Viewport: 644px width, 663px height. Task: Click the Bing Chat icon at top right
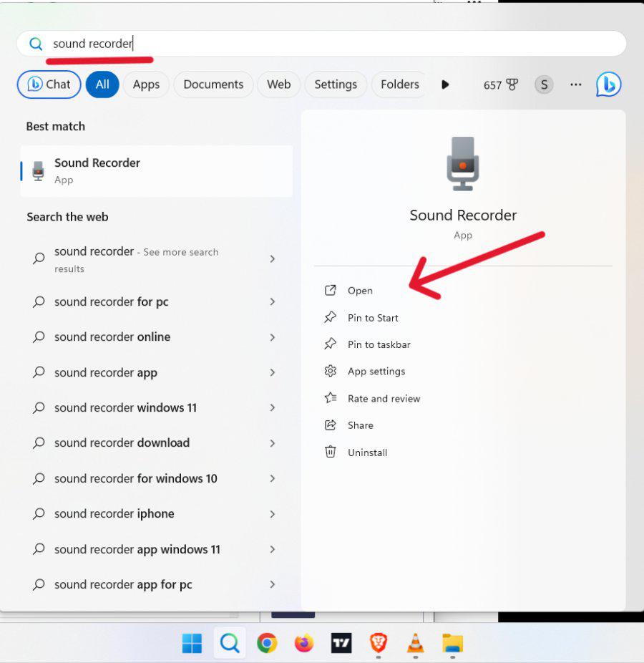click(608, 84)
